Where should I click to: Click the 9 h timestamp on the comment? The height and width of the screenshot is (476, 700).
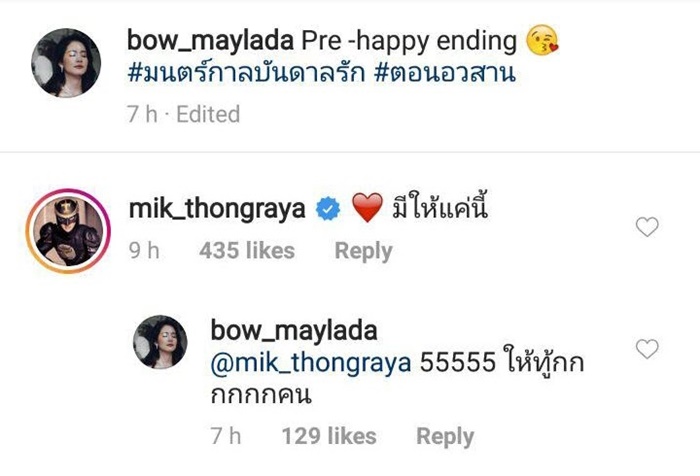144,251
